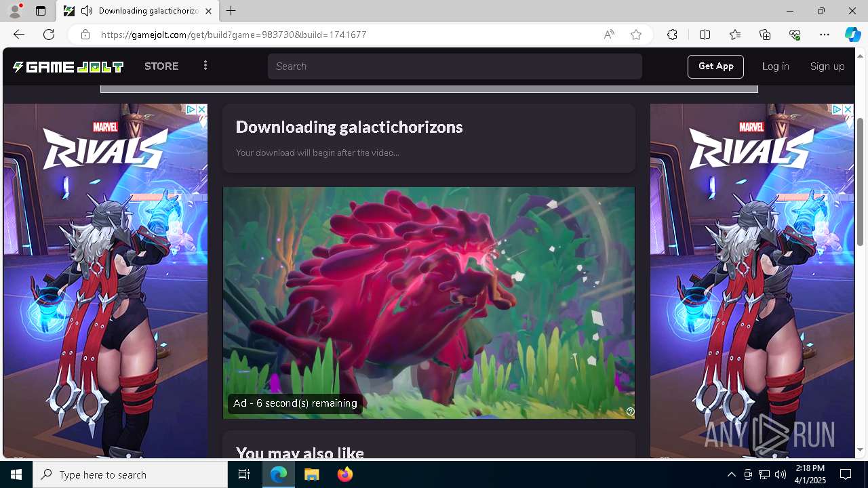Screen dimensions: 868x488
Task: Open a new browser tab
Action: tap(231, 11)
